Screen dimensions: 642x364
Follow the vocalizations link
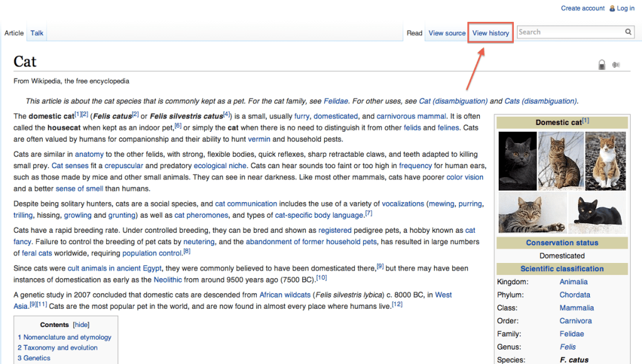coord(403,204)
